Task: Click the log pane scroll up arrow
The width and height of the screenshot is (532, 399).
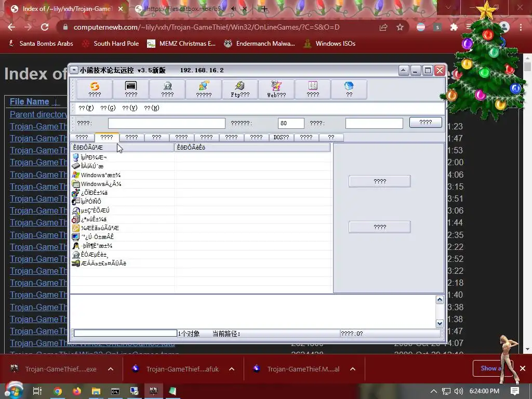Action: pos(440,300)
